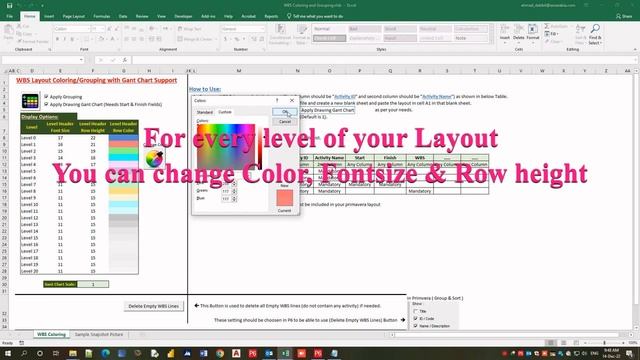Viewport: 640px width, 360px height.
Task: Open File Explorer from the taskbar
Action: pyautogui.click(x=73, y=353)
